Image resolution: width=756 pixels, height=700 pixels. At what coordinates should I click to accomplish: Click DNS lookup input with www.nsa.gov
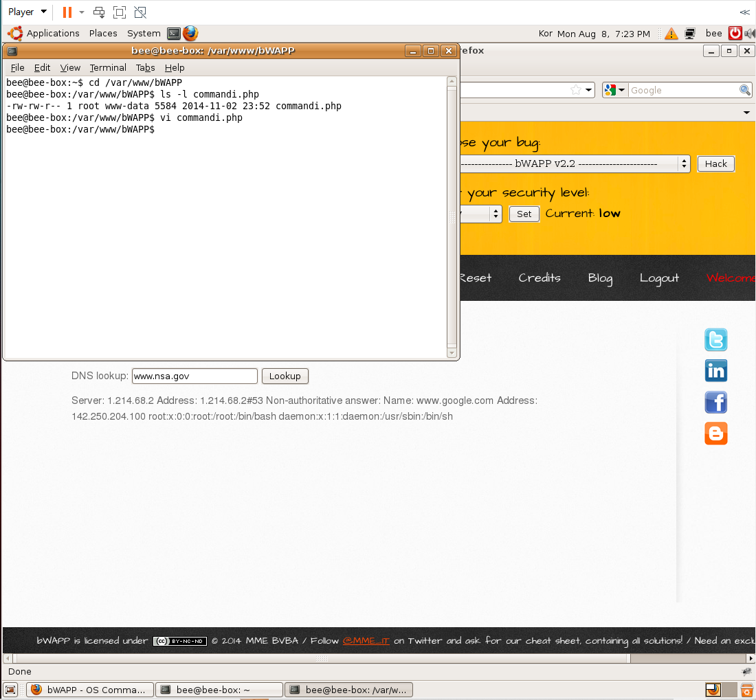pyautogui.click(x=194, y=376)
